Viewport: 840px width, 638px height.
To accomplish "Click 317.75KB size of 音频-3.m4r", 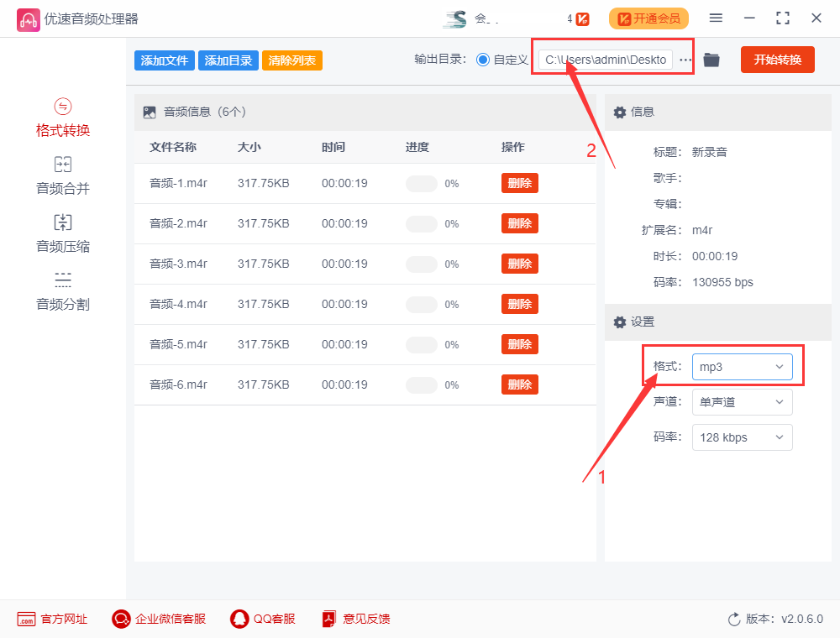I will coord(264,264).
